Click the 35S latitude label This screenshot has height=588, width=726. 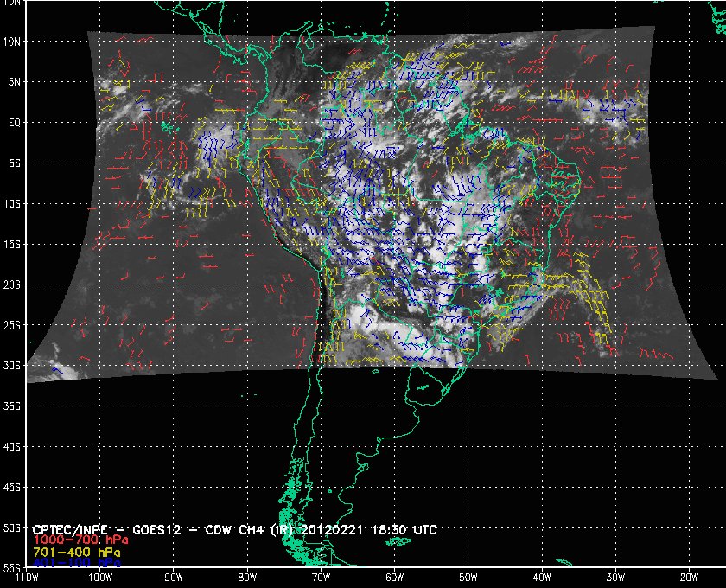(x=12, y=406)
